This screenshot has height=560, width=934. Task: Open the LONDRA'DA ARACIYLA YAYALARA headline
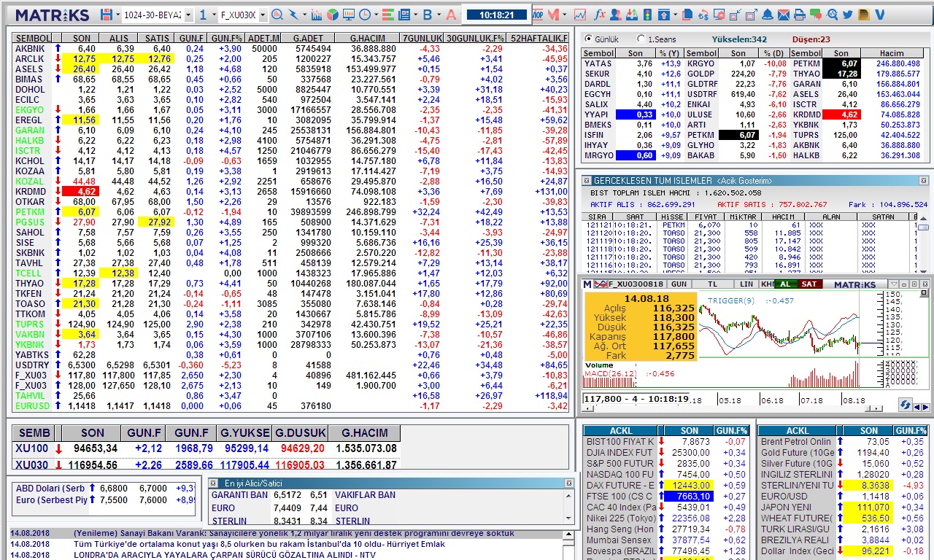[225, 555]
